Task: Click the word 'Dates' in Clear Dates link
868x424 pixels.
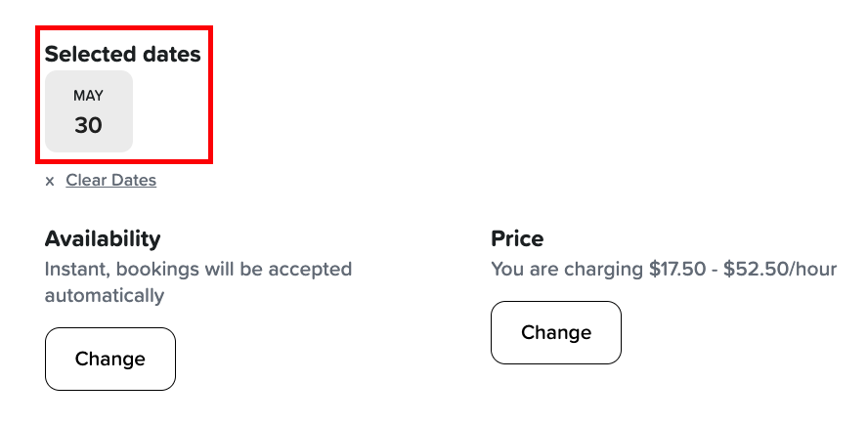Action: point(133,180)
